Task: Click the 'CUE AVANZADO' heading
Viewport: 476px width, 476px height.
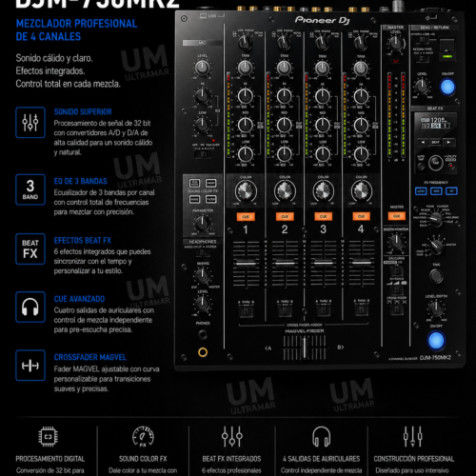Action: point(79,299)
